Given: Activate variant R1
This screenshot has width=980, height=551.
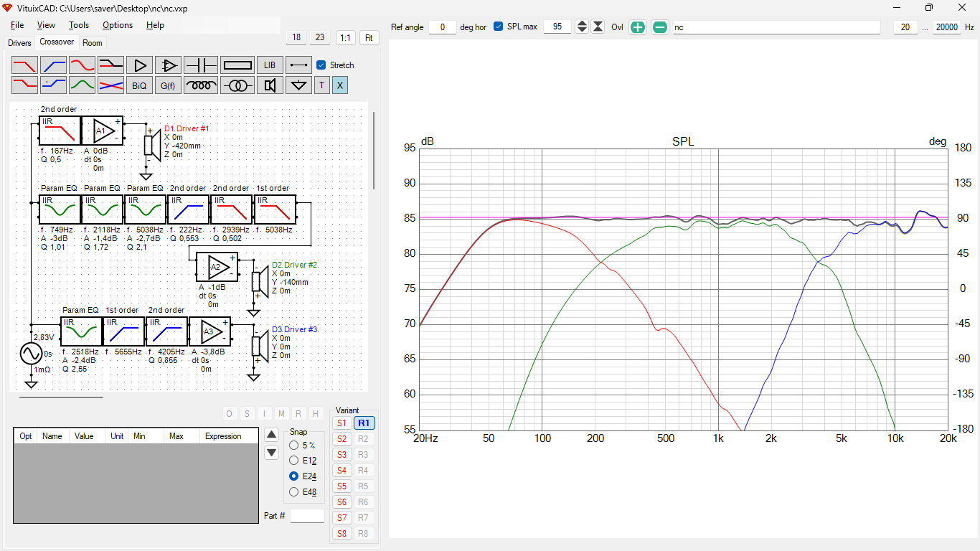Looking at the screenshot, I should point(364,423).
